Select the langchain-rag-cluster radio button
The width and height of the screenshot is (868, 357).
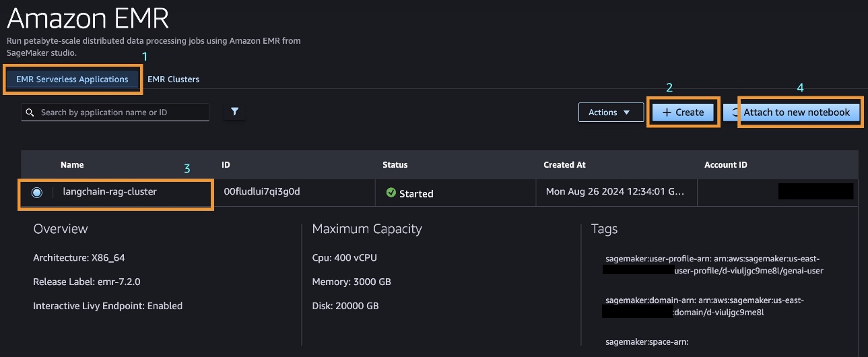tap(36, 193)
